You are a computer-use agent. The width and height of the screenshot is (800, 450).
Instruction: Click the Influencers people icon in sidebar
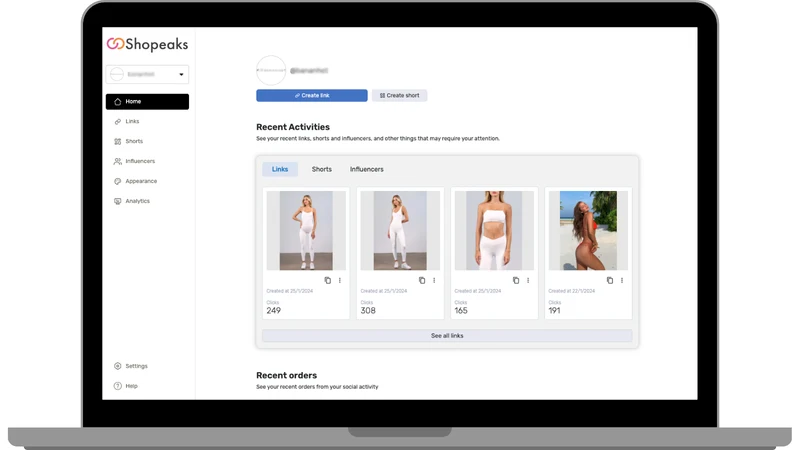(118, 161)
